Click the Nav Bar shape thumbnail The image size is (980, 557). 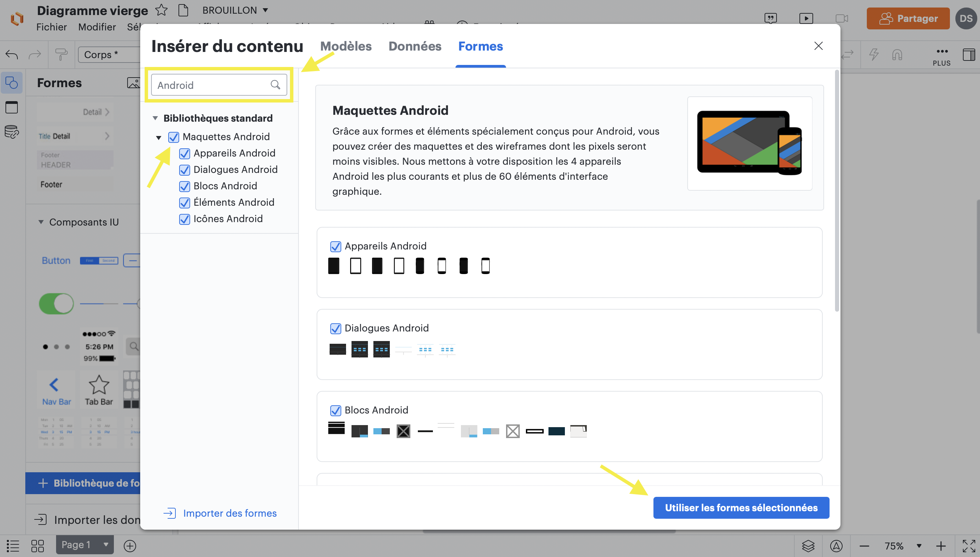point(56,390)
